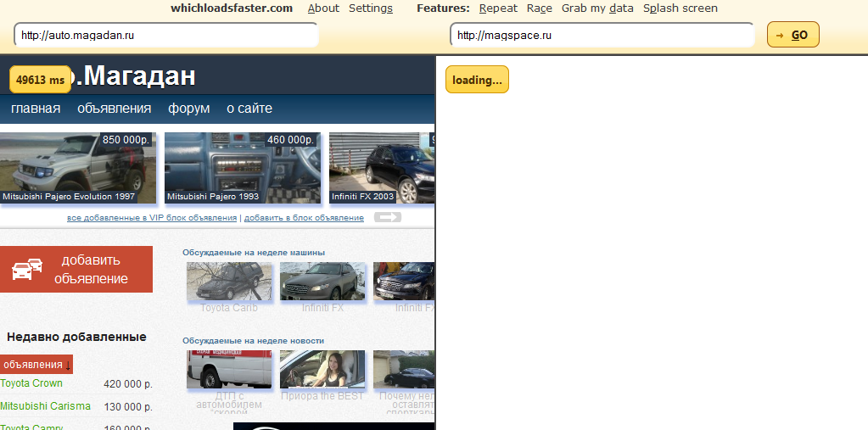
Task: Expand the объявления red dropdown tab
Action: (36, 365)
